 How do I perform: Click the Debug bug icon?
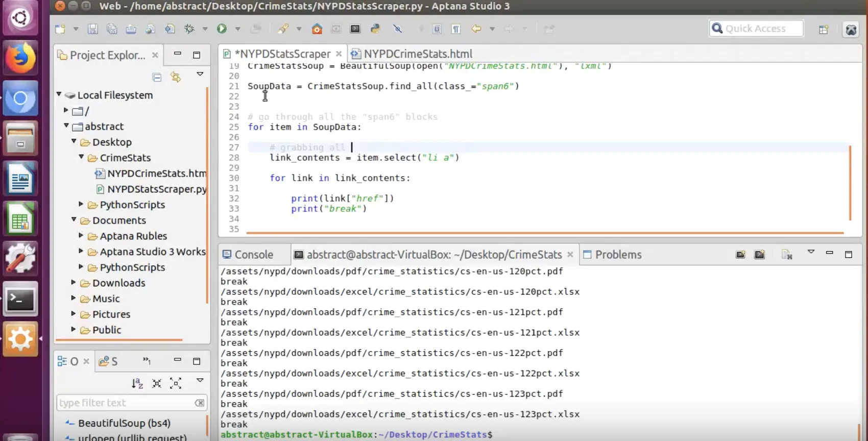(x=189, y=29)
